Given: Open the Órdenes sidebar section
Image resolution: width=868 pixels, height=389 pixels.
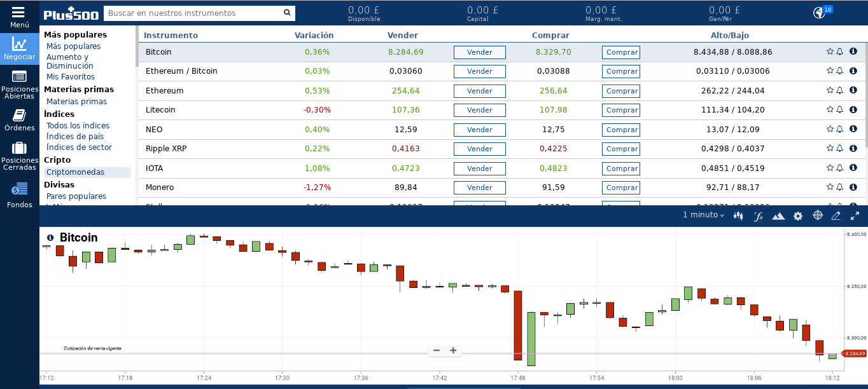Looking at the screenshot, I should coord(19,119).
